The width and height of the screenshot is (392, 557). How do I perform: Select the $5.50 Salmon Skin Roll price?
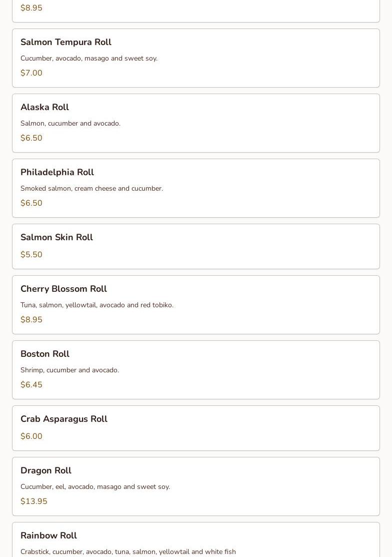(31, 255)
